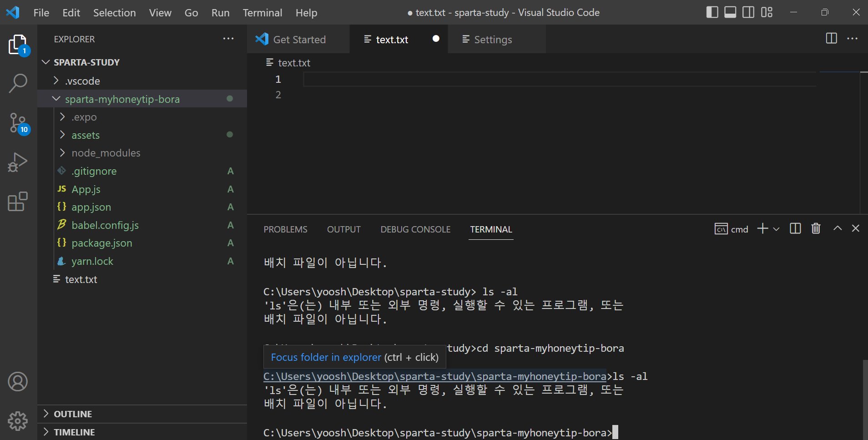Click line number 2 in the gutter
The image size is (868, 440).
[278, 95]
